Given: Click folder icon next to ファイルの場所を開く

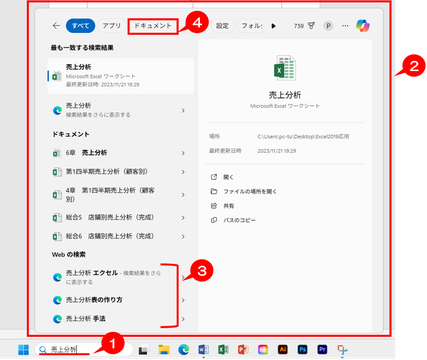Looking at the screenshot, I should 214,192.
